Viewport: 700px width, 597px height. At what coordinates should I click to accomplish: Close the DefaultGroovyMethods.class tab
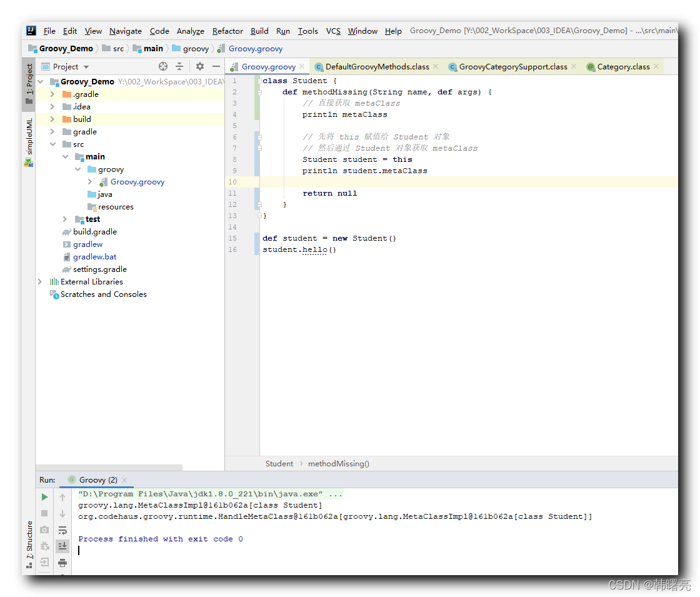pos(436,66)
